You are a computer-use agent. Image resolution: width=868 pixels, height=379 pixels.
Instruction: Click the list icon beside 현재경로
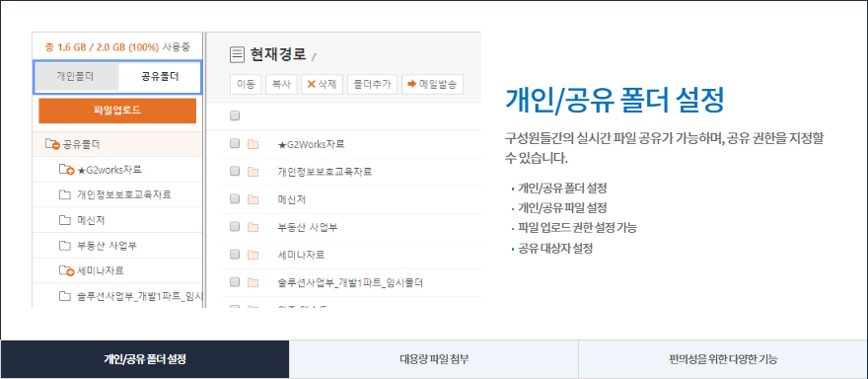tap(237, 54)
